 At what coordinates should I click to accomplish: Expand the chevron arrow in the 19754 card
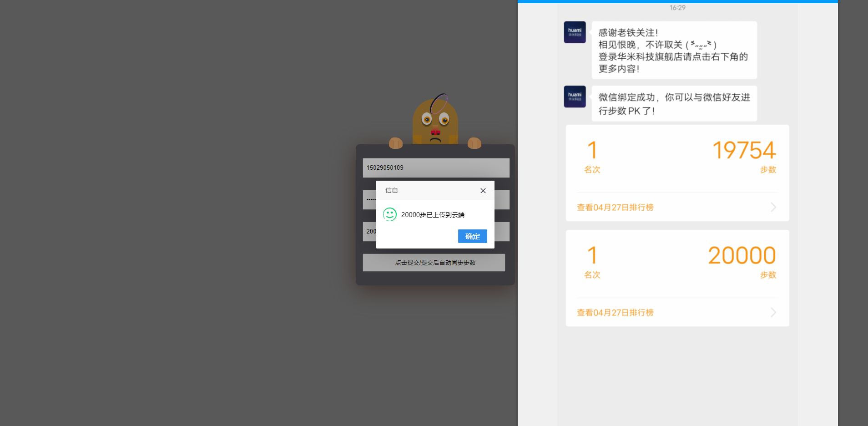tap(773, 208)
